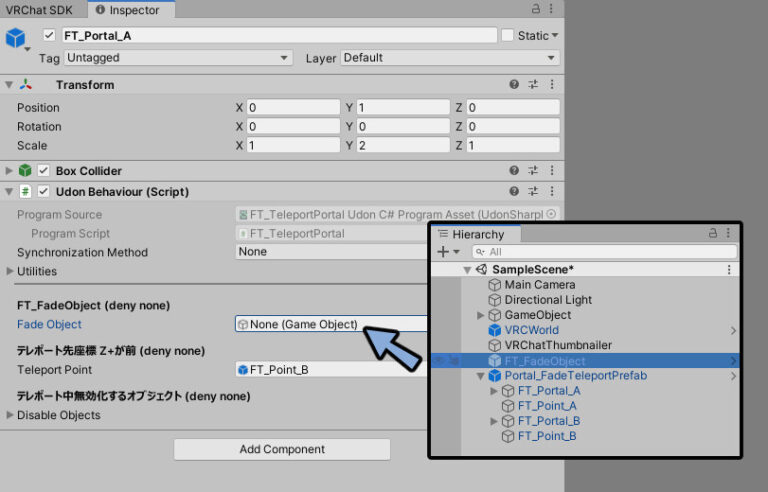Select FT_FadeObject in the Hierarchy
The width and height of the screenshot is (768, 492).
pyautogui.click(x=546, y=361)
